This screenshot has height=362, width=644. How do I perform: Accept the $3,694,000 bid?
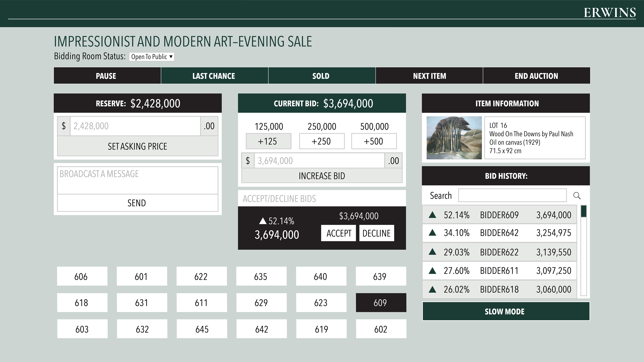coord(338,233)
